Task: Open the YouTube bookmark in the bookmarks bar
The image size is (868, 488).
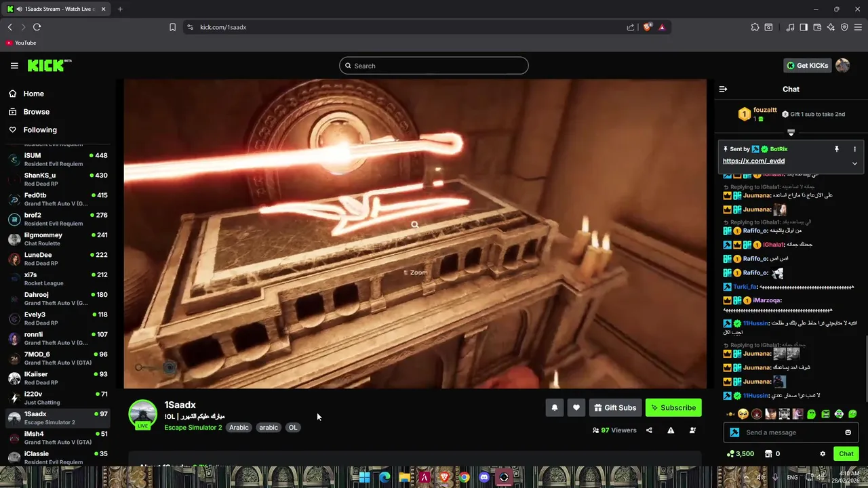Action: click(x=20, y=43)
